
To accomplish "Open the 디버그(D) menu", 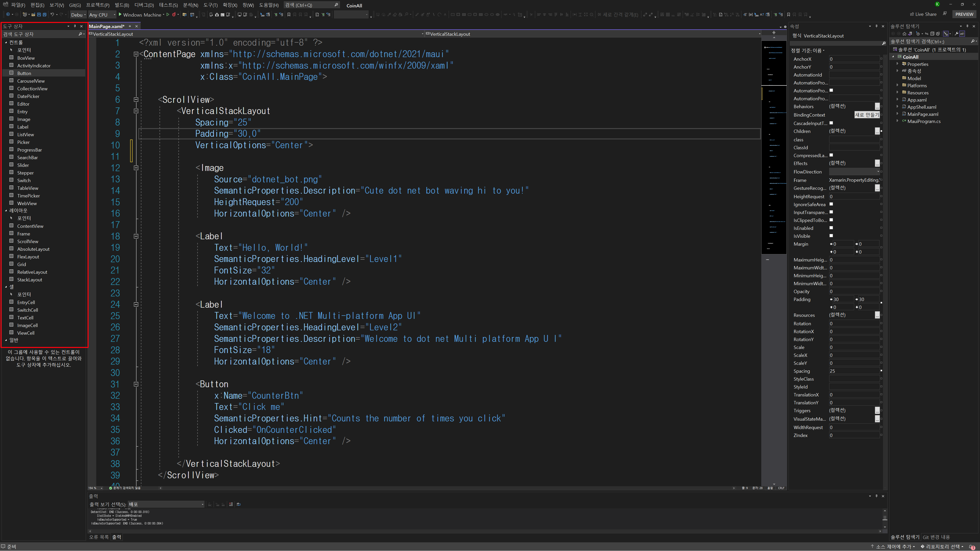I will click(x=144, y=5).
